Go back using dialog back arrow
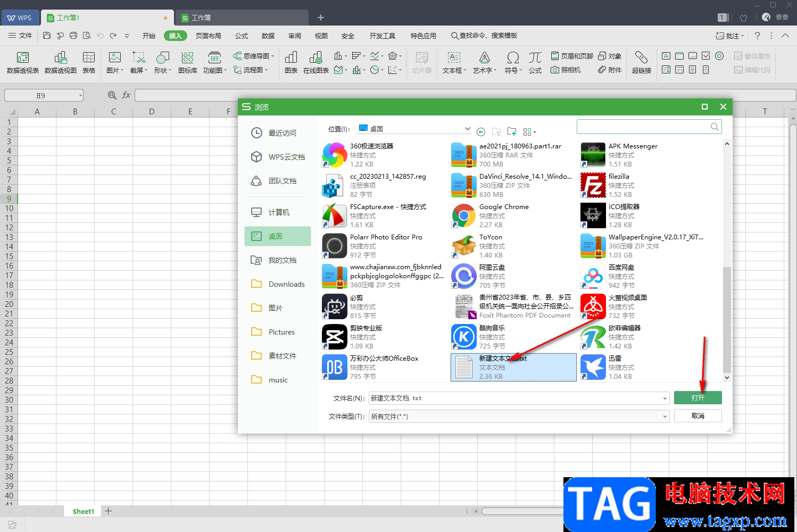Viewport: 797px width, 532px height. 481,131
